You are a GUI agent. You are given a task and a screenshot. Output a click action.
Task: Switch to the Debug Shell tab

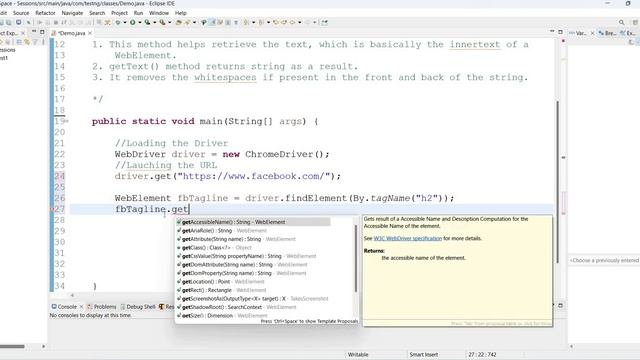[138, 307]
